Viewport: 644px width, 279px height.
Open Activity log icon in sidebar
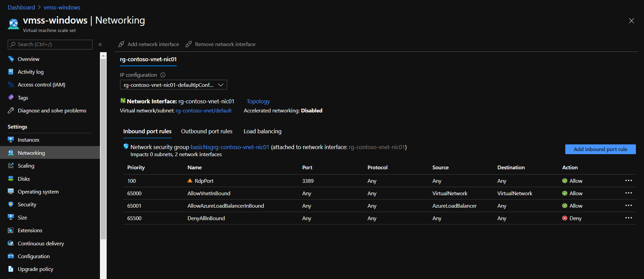click(11, 72)
